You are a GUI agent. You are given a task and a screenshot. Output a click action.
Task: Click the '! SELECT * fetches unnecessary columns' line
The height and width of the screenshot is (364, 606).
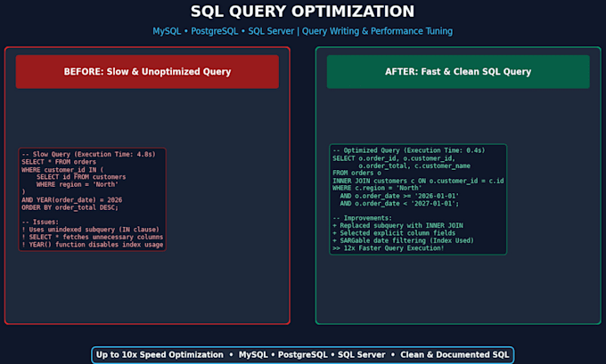coord(93,237)
